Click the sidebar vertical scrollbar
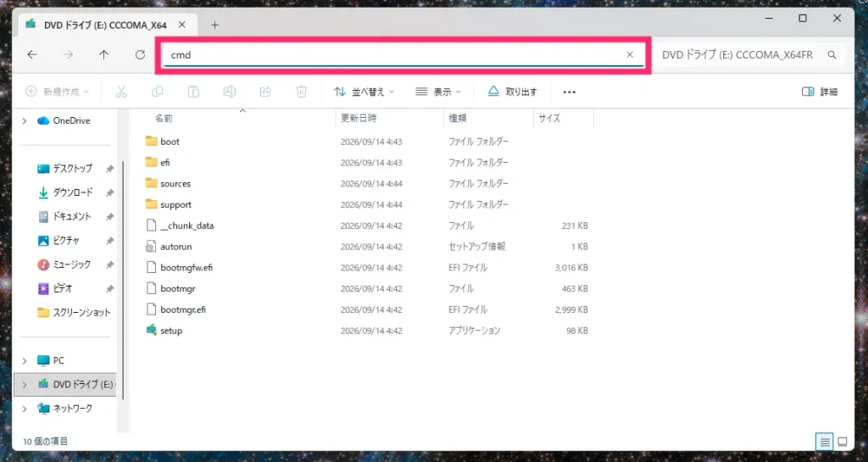 click(x=123, y=280)
